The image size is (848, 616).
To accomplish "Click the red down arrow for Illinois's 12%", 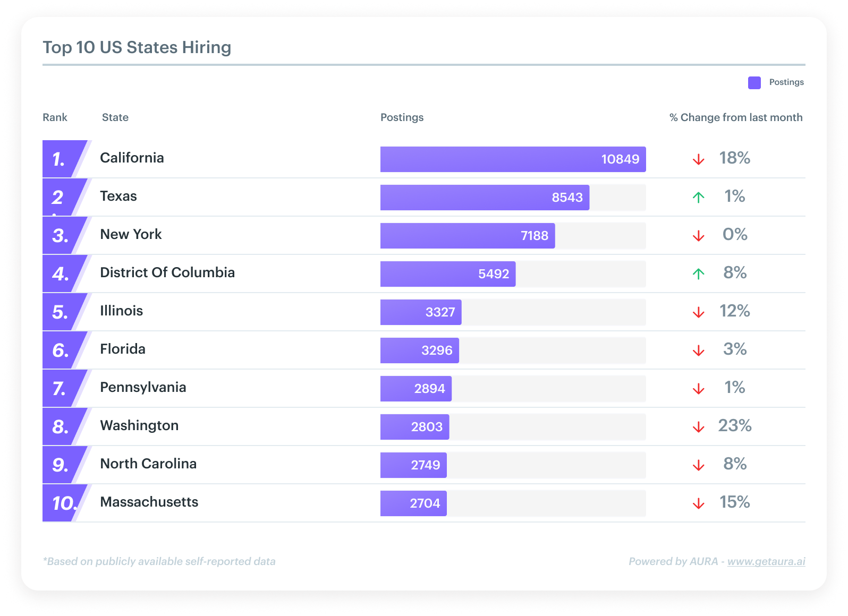I will pyautogui.click(x=698, y=312).
